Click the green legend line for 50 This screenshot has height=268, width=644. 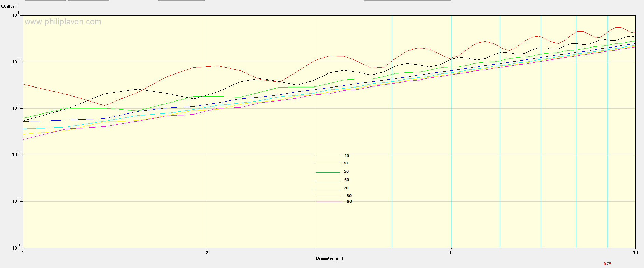(x=327, y=172)
